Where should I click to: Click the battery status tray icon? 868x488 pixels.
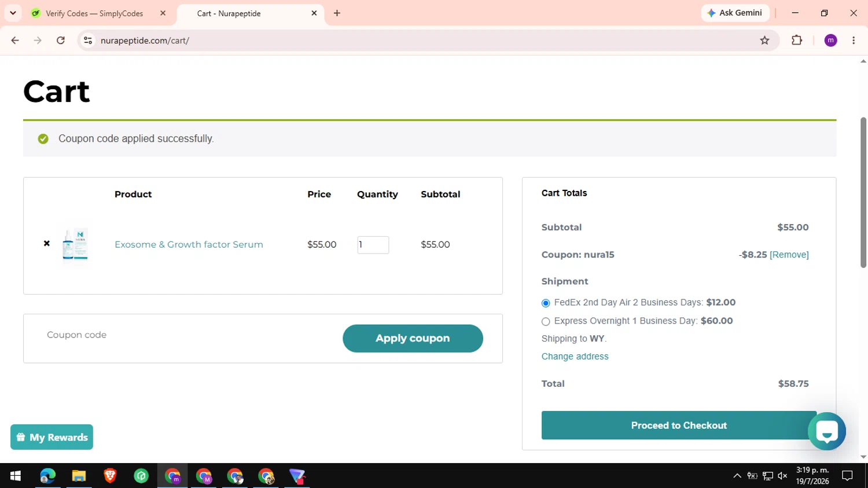[752, 476]
